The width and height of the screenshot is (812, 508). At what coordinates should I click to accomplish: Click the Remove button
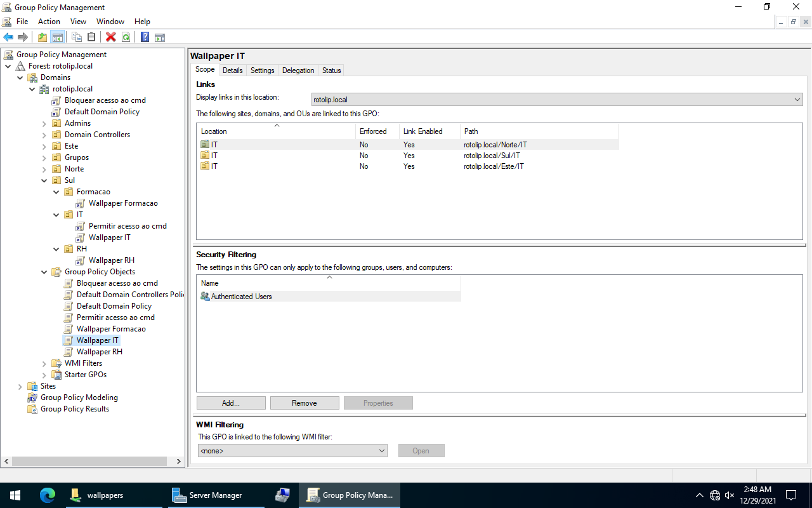point(304,403)
